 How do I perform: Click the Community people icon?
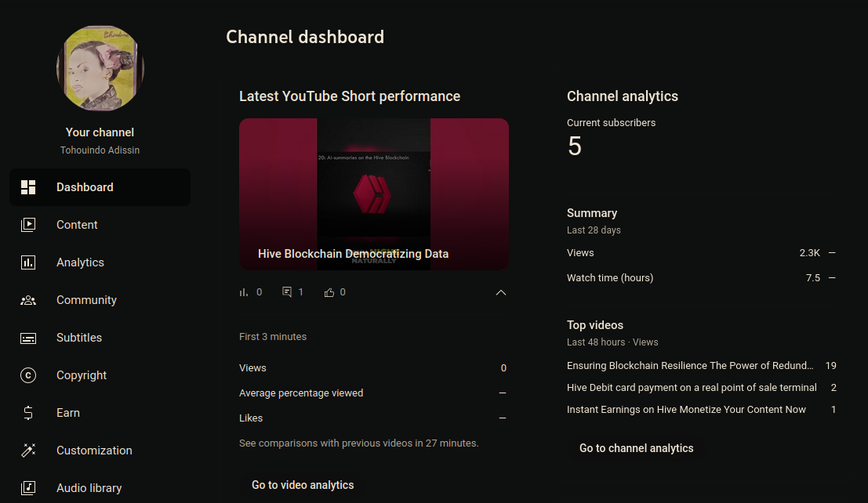(x=28, y=300)
